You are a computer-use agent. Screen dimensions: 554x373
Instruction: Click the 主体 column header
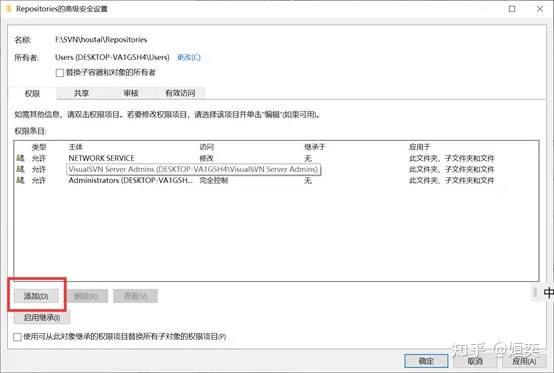pyautogui.click(x=76, y=147)
